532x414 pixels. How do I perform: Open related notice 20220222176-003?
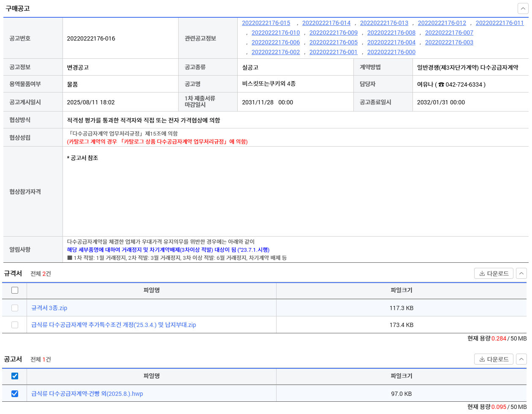(x=449, y=42)
